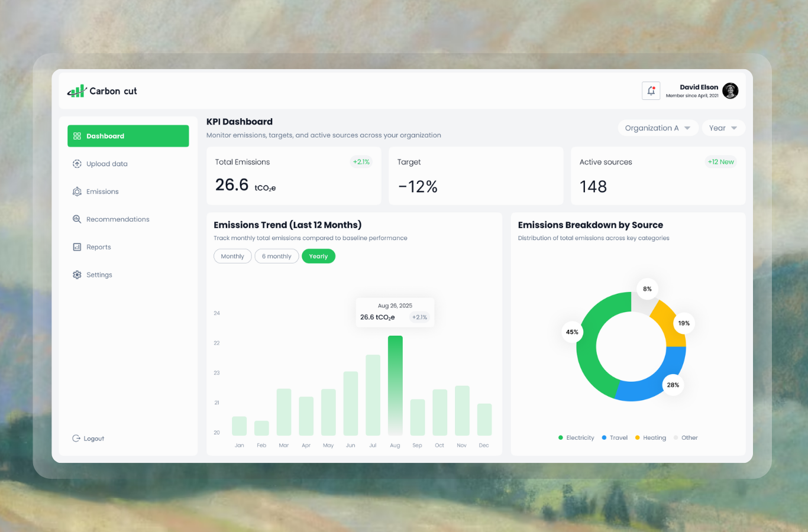Image resolution: width=808 pixels, height=532 pixels.
Task: Click the Emissions sidebar icon
Action: click(x=77, y=192)
